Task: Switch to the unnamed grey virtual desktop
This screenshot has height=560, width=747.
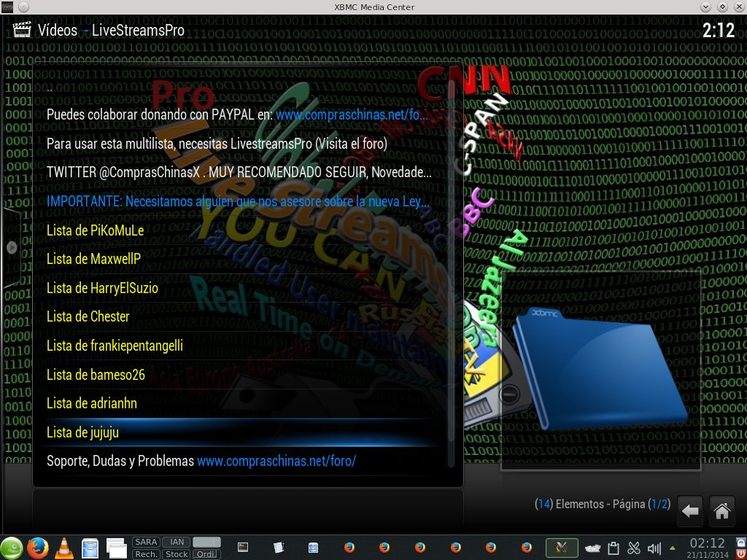Action: pos(206,542)
